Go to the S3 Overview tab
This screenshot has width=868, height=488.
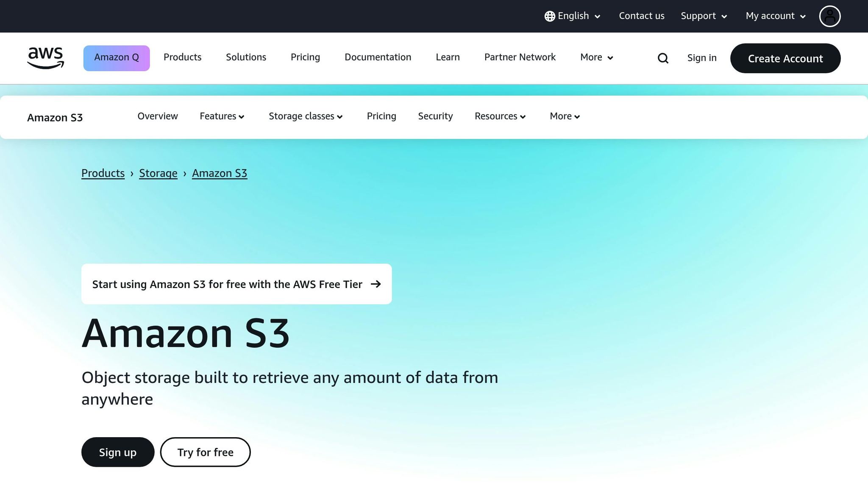click(158, 116)
